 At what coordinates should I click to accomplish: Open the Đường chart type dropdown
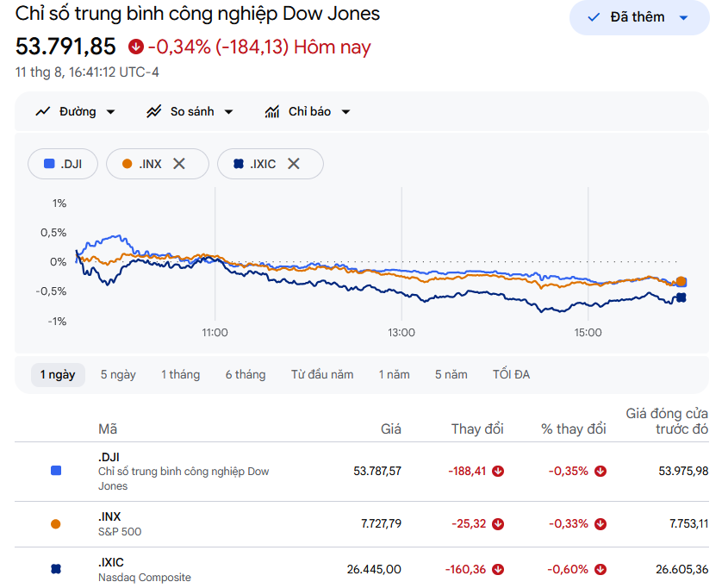(x=76, y=111)
